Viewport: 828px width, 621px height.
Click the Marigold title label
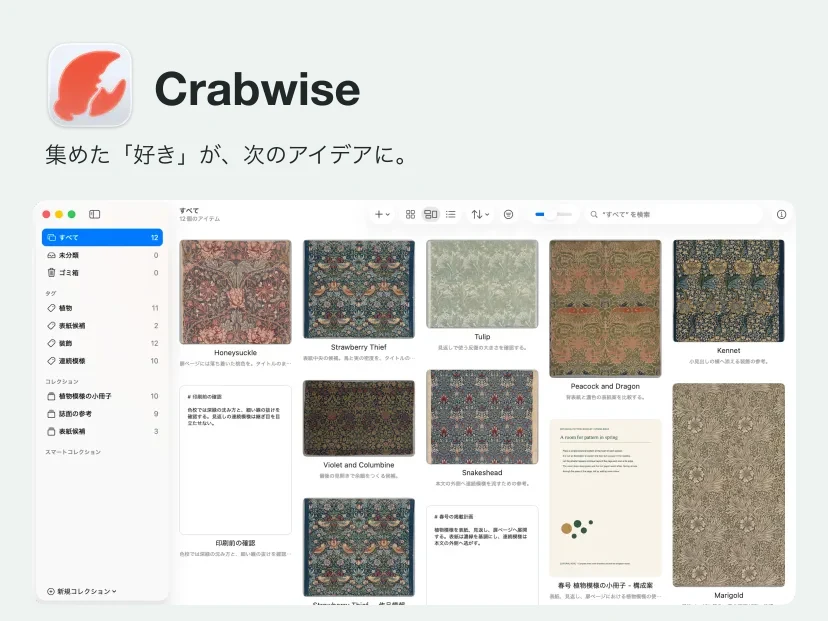(729, 596)
